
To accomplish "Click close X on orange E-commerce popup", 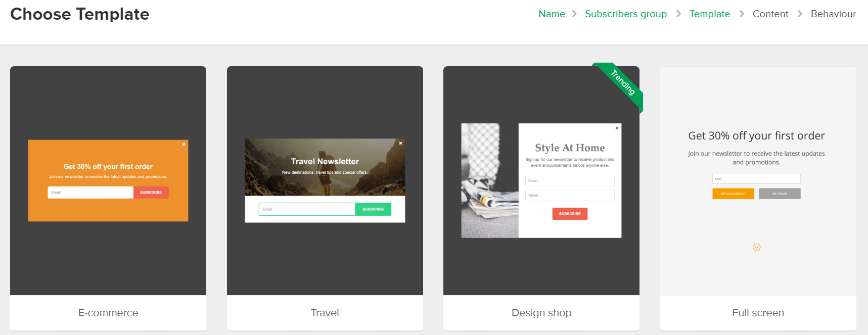I will coord(184,145).
